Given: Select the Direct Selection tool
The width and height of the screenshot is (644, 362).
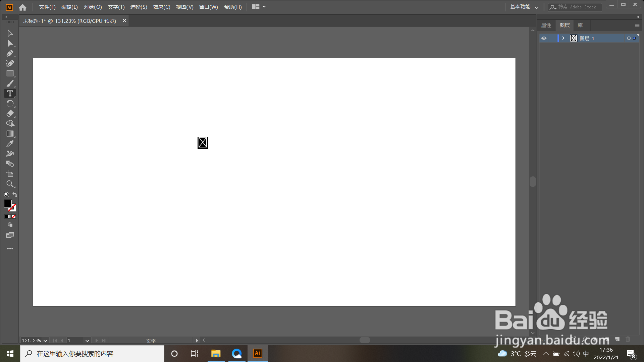Looking at the screenshot, I should (x=10, y=43).
